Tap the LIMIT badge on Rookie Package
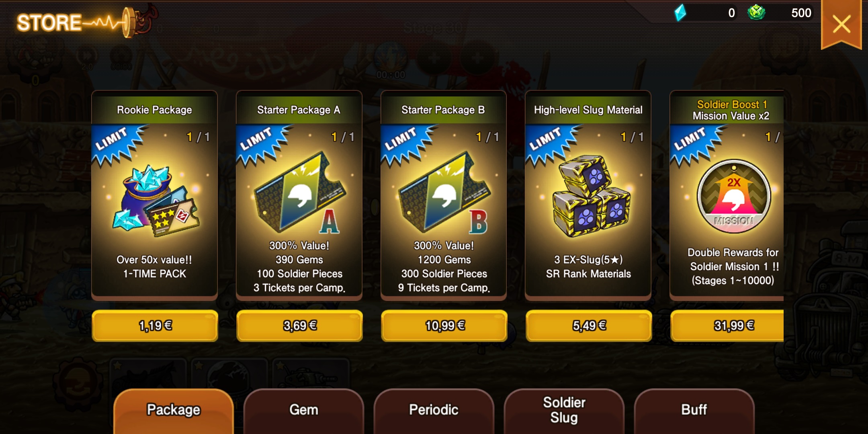This screenshot has width=868, height=434. click(x=117, y=145)
